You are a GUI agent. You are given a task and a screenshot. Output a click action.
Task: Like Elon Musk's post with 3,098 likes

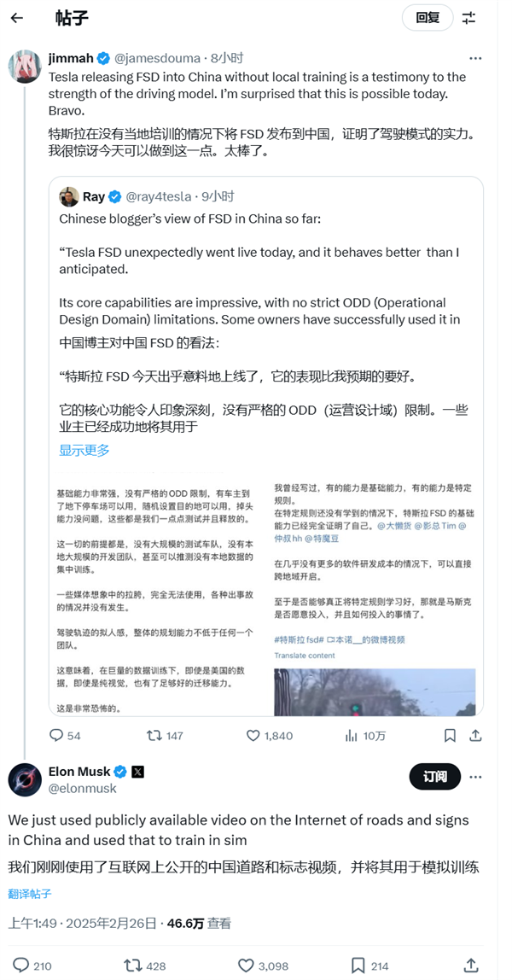click(246, 965)
